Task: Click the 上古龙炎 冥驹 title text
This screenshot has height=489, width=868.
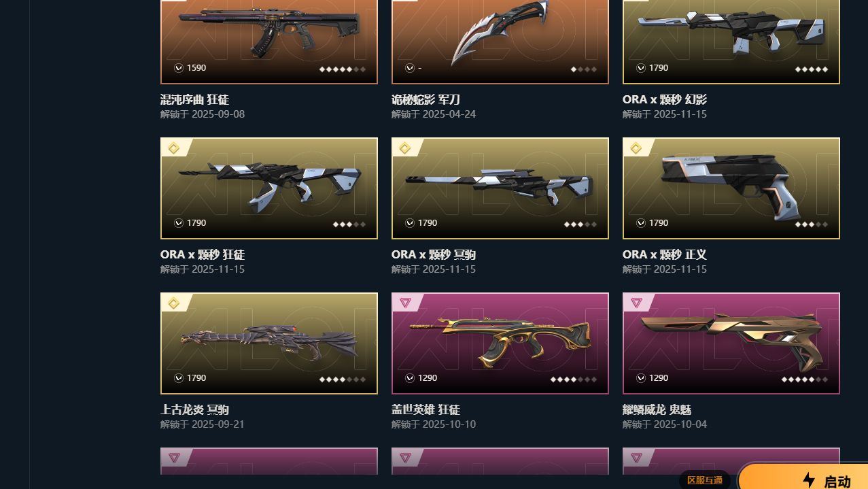Action: point(194,409)
